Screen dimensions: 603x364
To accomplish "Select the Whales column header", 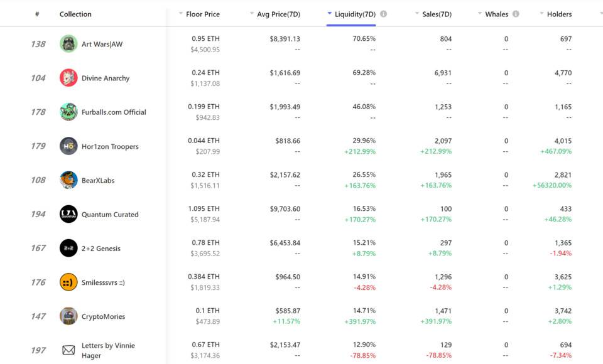I will pyautogui.click(x=496, y=14).
